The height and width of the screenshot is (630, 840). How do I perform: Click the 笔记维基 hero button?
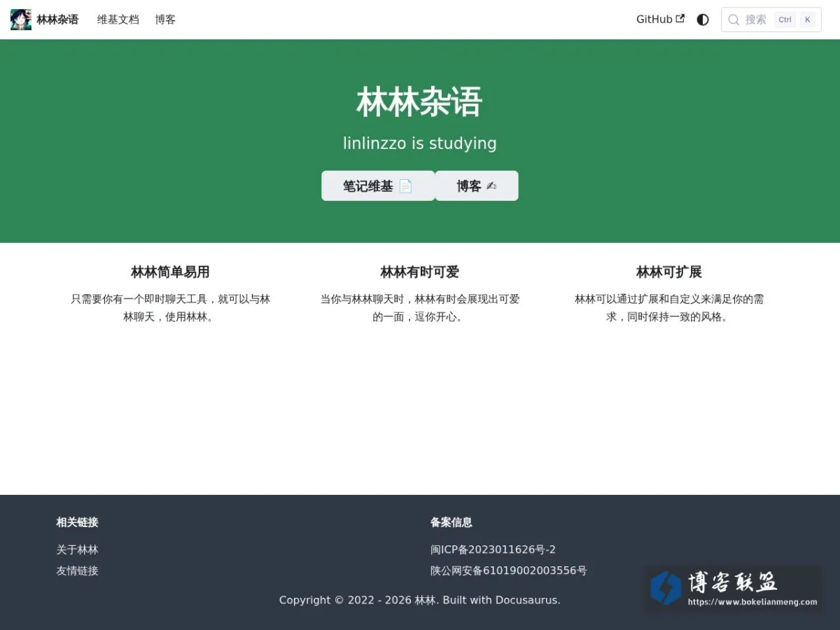(378, 185)
